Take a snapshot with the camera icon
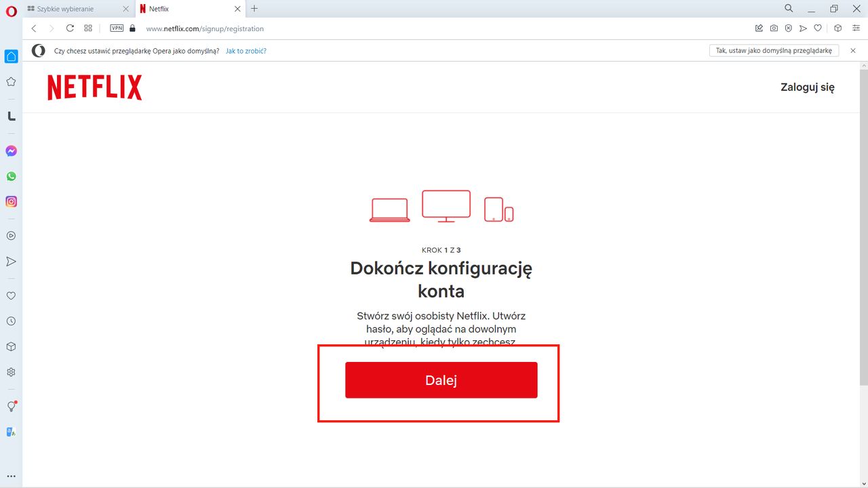868x488 pixels. tap(774, 28)
